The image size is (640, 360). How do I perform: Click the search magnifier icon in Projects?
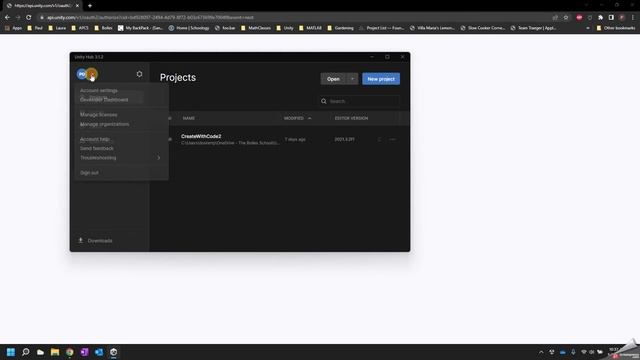pos(324,101)
